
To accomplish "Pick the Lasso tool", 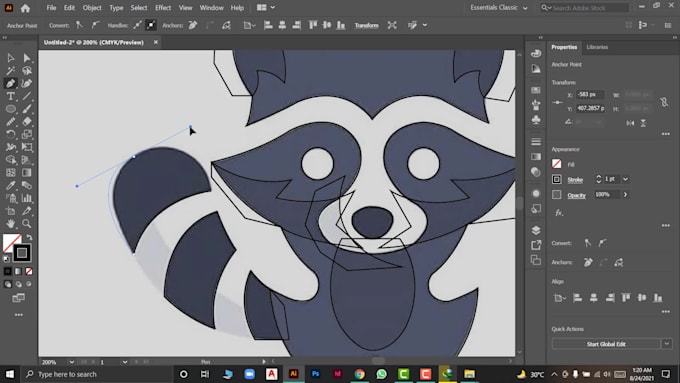I will tap(27, 70).
